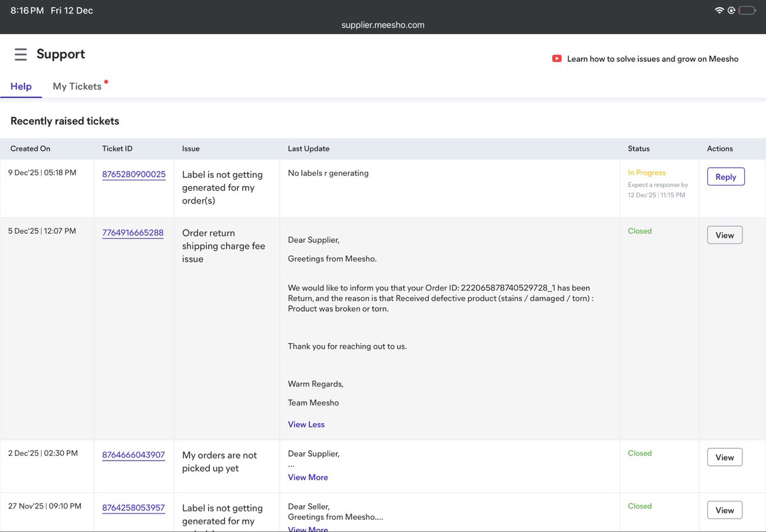
Task: Click the "Actions" column header
Action: 720,149
